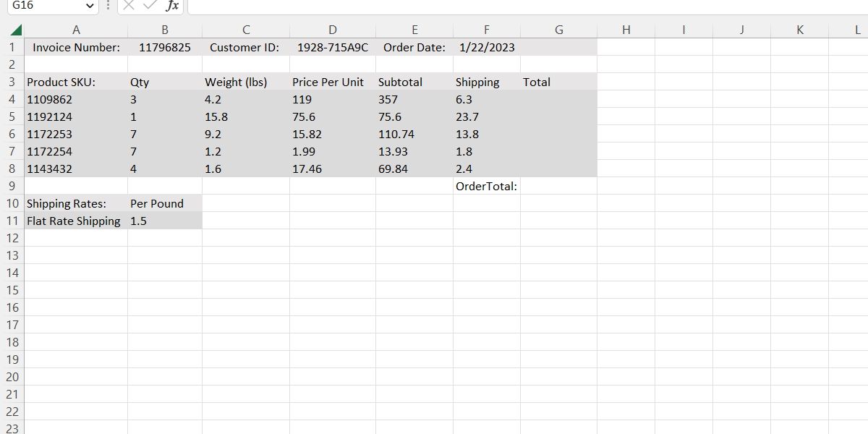Click the Per Pound header cell

click(x=164, y=204)
